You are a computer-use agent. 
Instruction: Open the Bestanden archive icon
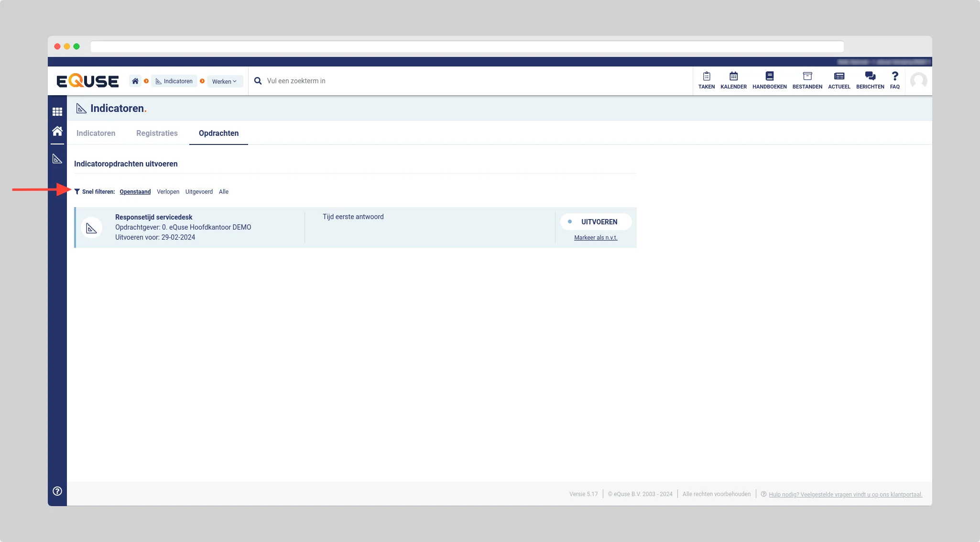coord(807,77)
